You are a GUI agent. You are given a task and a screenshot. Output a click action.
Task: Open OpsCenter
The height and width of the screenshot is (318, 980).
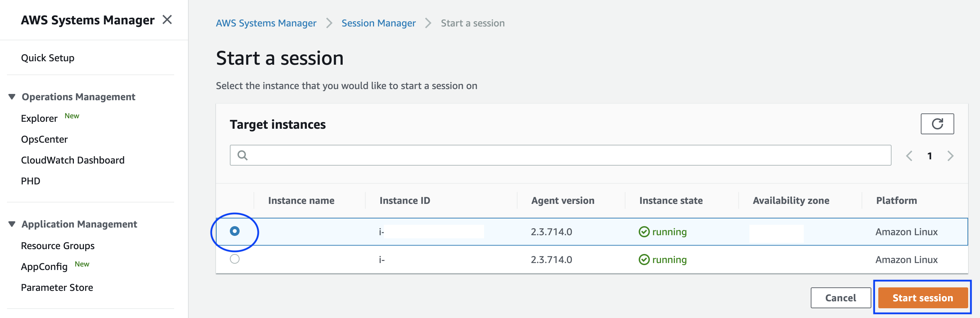click(x=44, y=140)
